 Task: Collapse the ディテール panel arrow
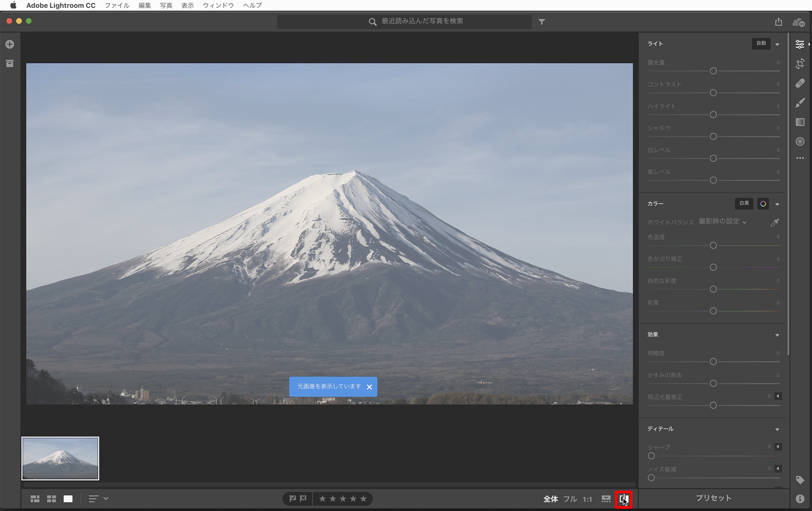pos(777,429)
